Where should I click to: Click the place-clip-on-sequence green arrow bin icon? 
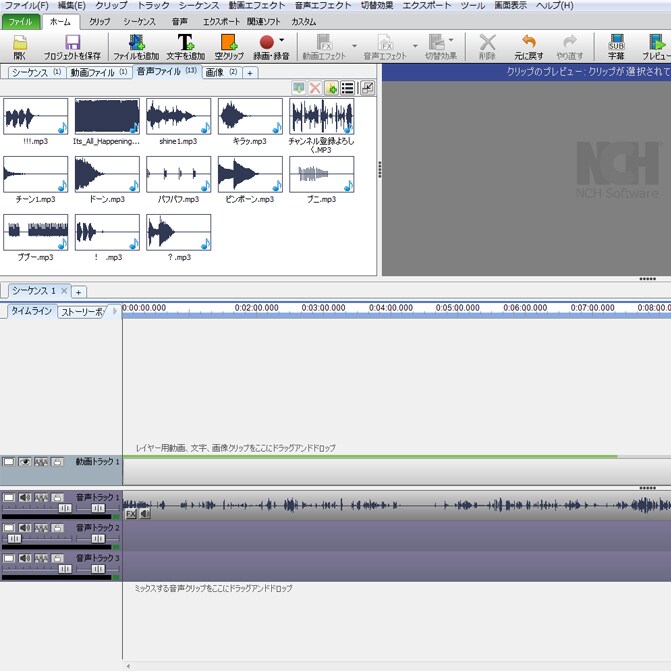[298, 88]
